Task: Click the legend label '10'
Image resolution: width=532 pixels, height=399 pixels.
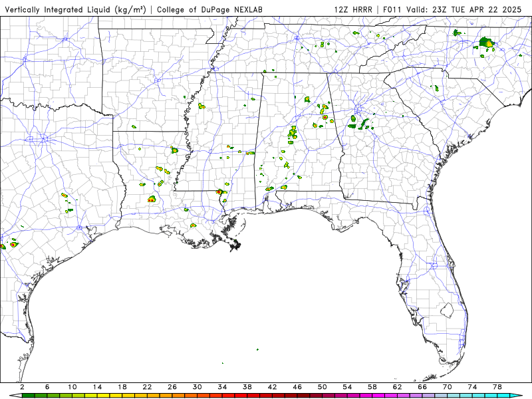Action: click(72, 387)
